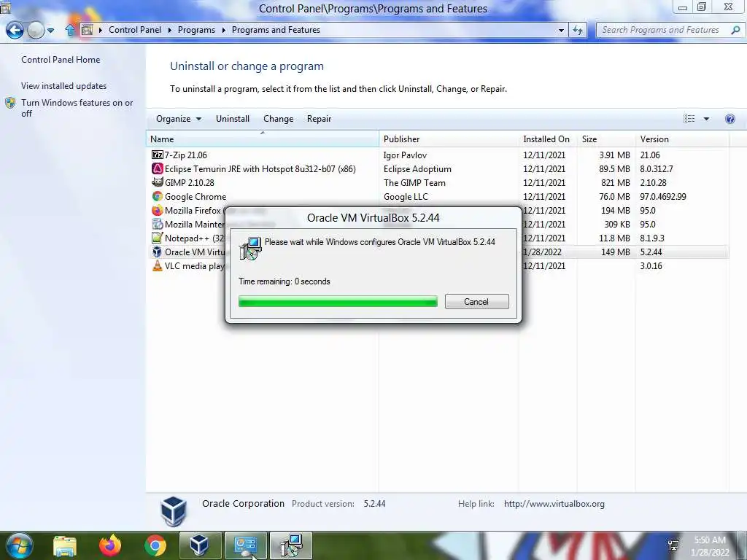Select GIMP 2.10.28 entry
The image size is (747, 560).
[x=189, y=182]
